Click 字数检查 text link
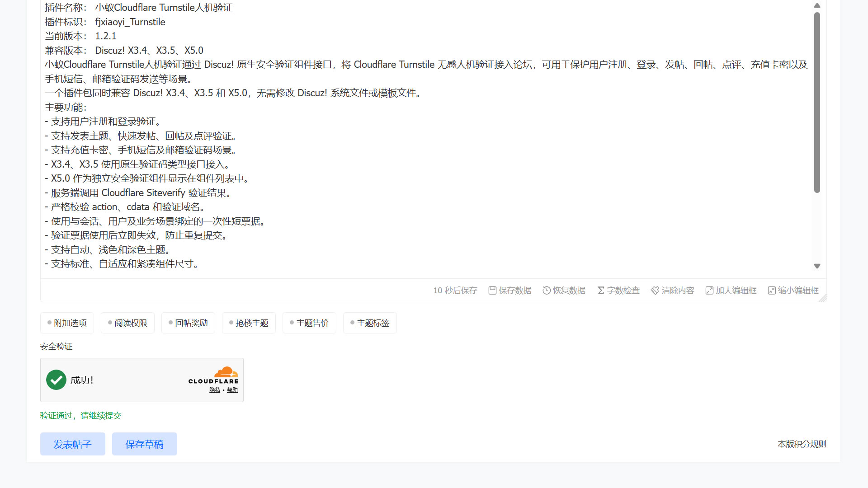868x488 pixels. tap(623, 291)
